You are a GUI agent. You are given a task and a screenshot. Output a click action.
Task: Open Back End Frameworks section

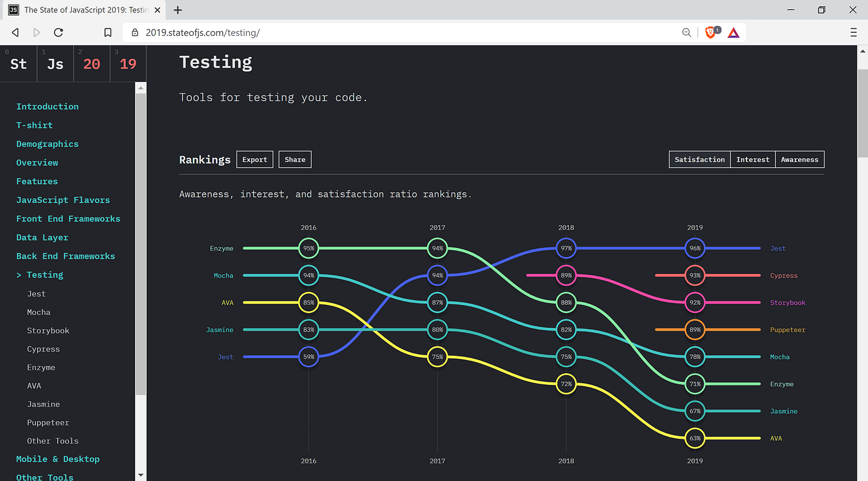(x=66, y=256)
